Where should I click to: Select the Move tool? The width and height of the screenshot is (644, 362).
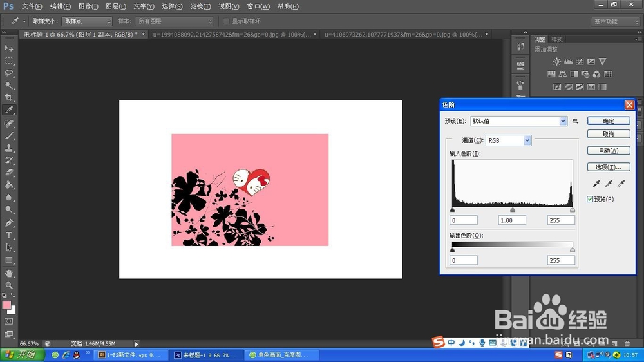tap(8, 48)
